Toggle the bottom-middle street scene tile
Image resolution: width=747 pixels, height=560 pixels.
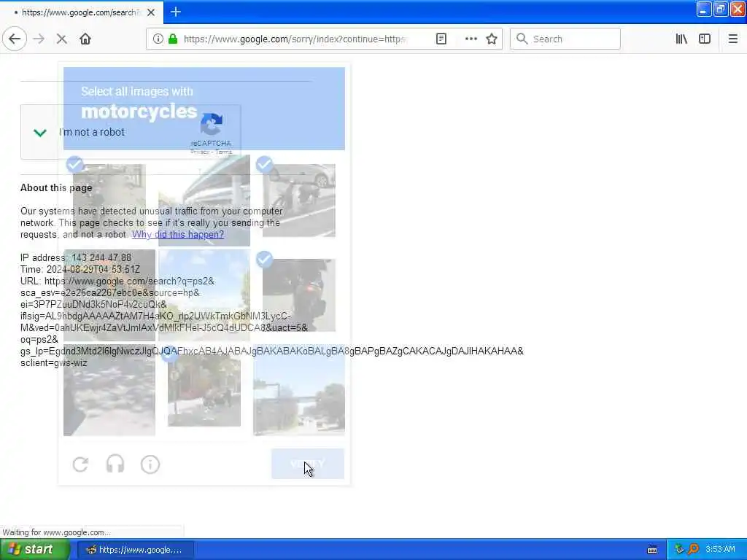(204, 390)
